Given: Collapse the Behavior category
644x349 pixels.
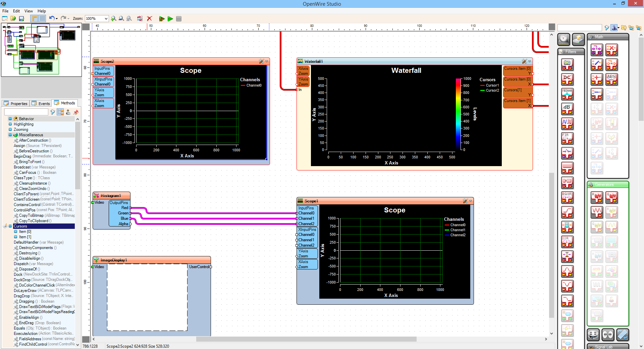Looking at the screenshot, I should [10, 119].
